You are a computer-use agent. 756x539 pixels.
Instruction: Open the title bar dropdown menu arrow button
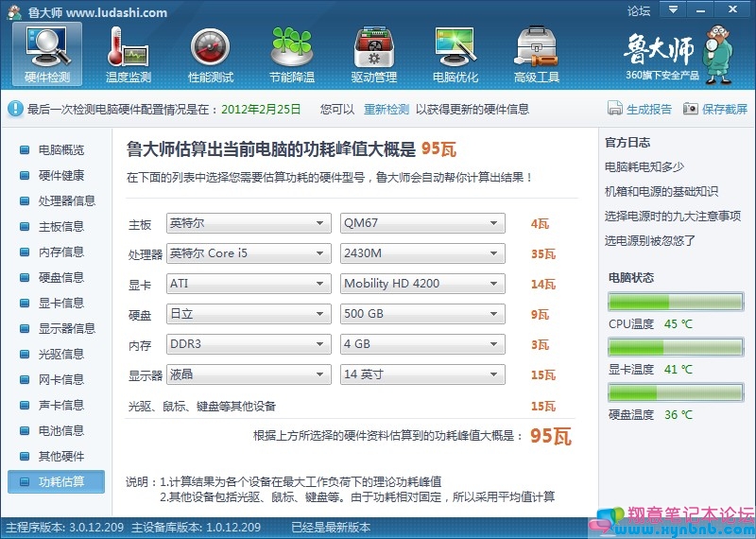pos(673,9)
